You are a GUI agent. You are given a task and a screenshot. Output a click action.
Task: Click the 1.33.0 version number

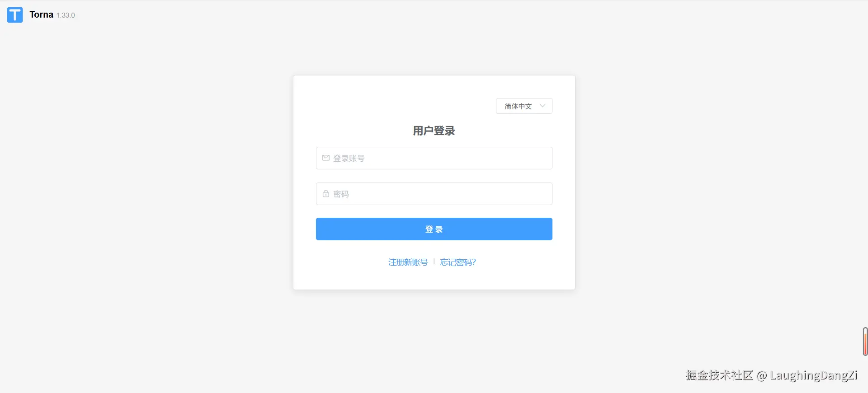(x=66, y=15)
